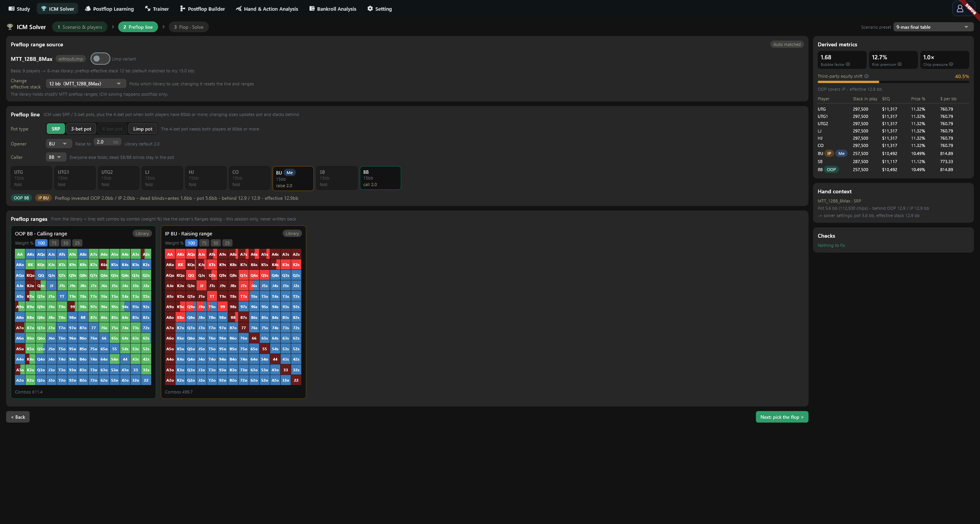Open the user profile icon
Image resolution: width=980 pixels, height=524 pixels.
(960, 8)
